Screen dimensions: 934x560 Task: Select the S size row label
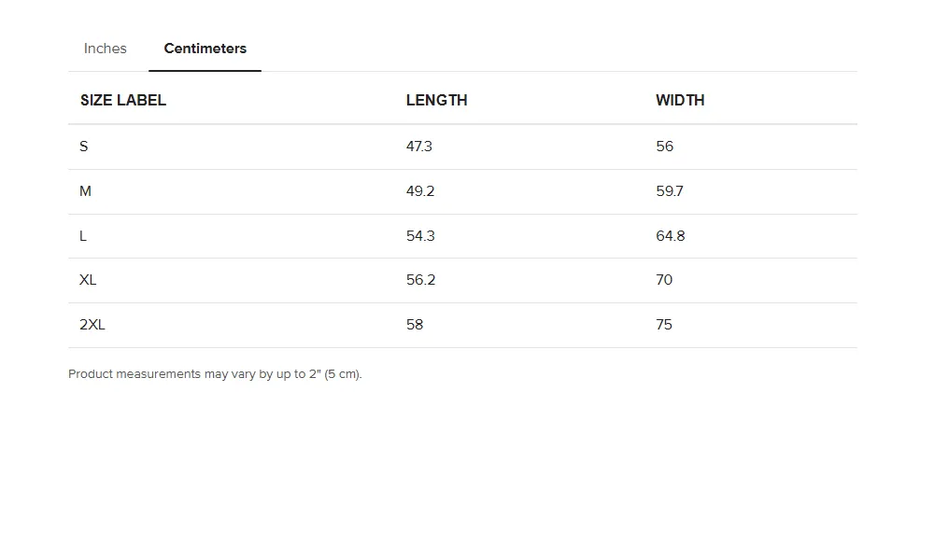point(84,147)
